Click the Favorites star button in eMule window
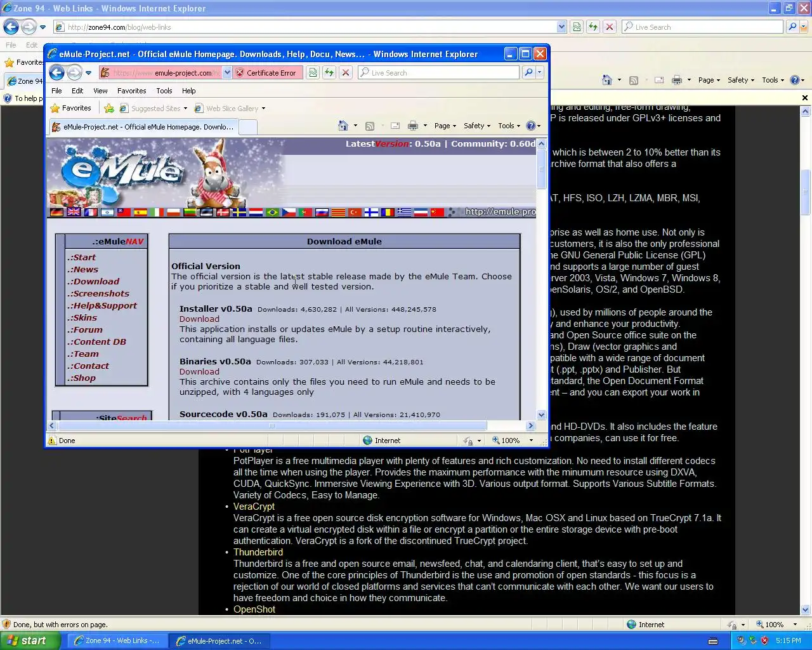The image size is (812, 650). click(71, 108)
